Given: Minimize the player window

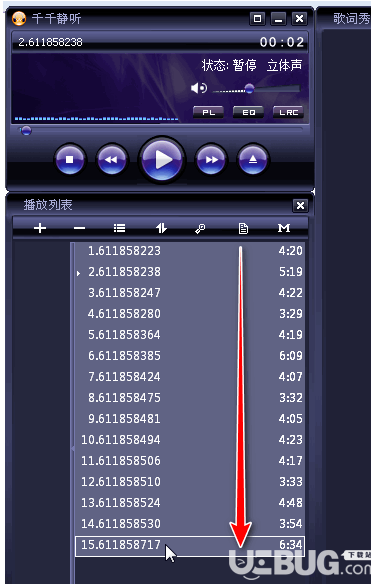Looking at the screenshot, I should (278, 18).
